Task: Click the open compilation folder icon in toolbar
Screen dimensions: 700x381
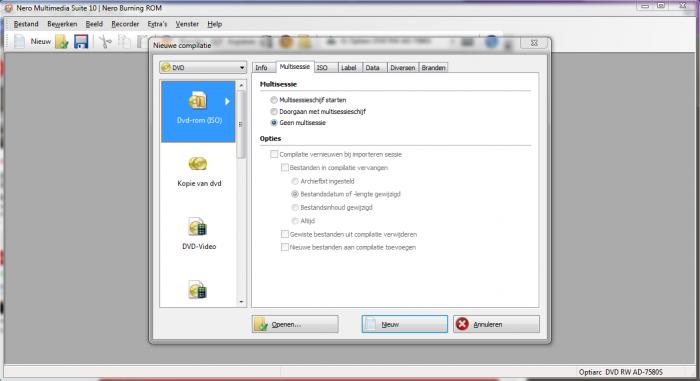Action: point(62,42)
